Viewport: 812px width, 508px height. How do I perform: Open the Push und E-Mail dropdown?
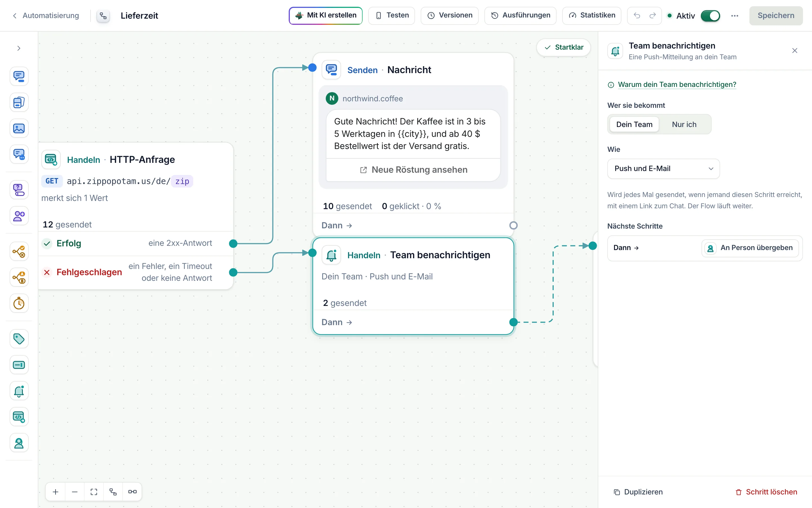click(x=663, y=169)
